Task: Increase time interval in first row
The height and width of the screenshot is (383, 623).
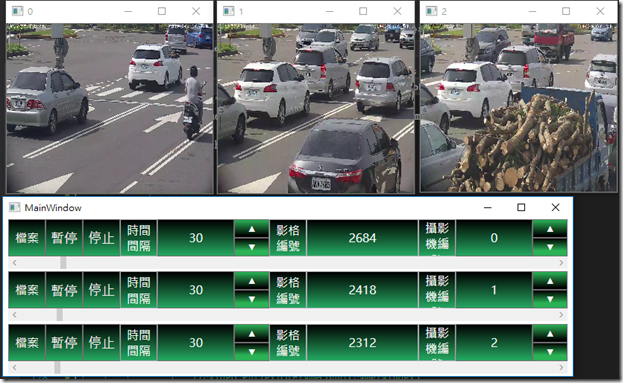Action: (252, 229)
